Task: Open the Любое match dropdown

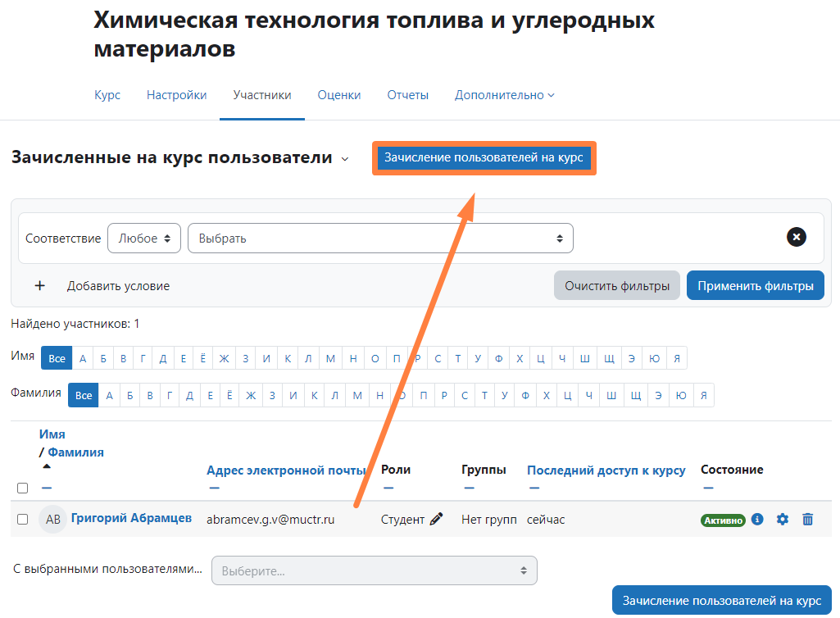Action: 144,239
